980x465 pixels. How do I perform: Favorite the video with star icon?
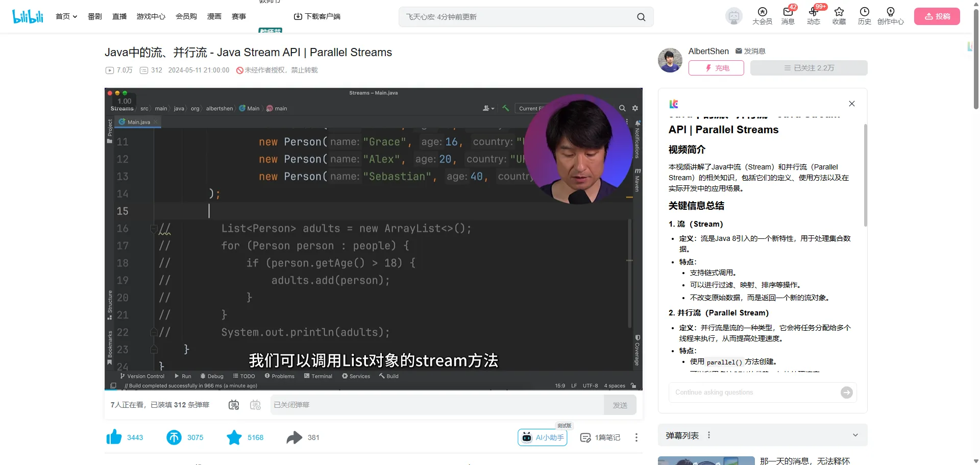(234, 437)
